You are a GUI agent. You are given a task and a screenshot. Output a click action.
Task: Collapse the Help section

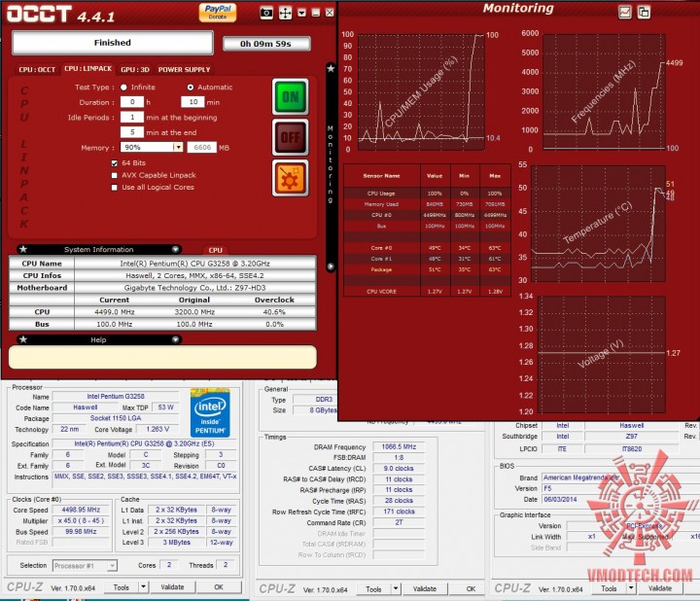[x=175, y=339]
